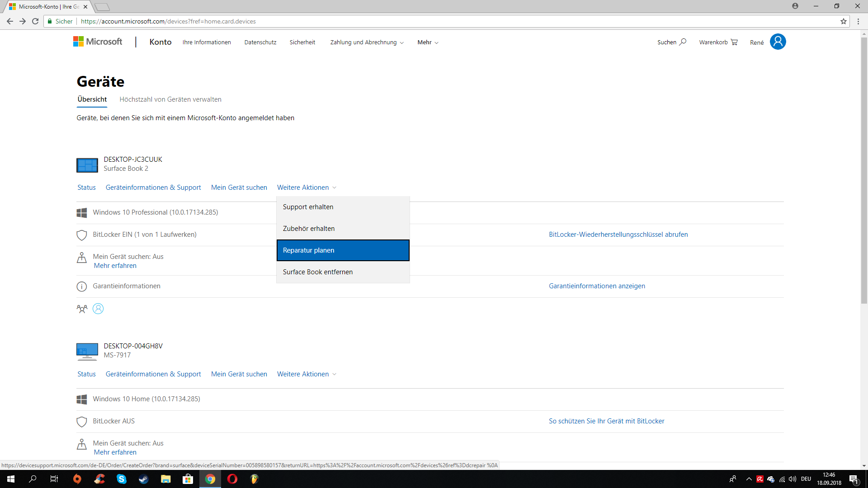Reload the page in Chrome
The width and height of the screenshot is (868, 488).
coord(35,21)
